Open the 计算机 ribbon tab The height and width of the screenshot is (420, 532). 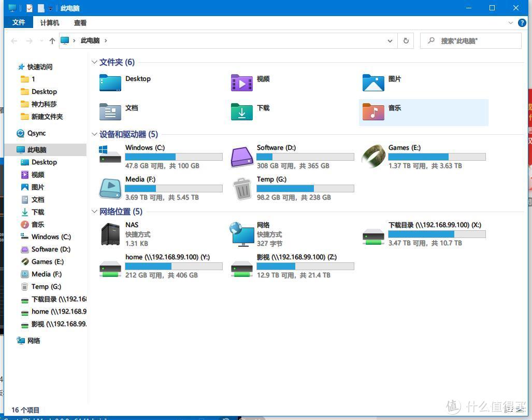tap(50, 23)
